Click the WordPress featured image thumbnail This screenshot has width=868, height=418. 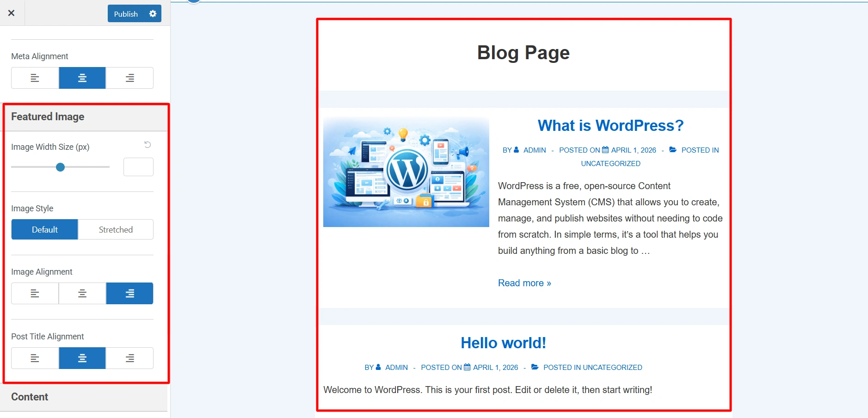(406, 172)
